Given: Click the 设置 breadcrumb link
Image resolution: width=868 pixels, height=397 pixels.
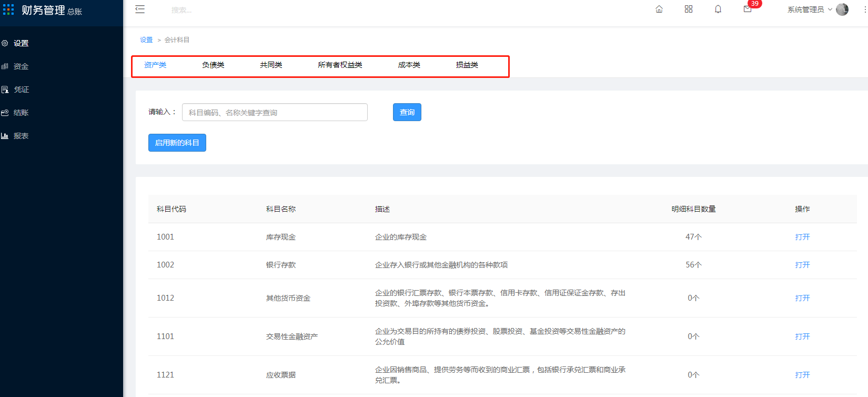Looking at the screenshot, I should (146, 40).
